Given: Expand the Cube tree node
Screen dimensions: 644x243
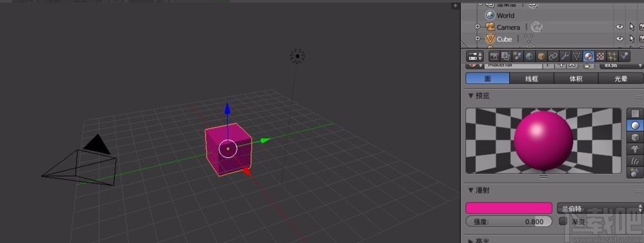Looking at the screenshot, I should (478, 39).
